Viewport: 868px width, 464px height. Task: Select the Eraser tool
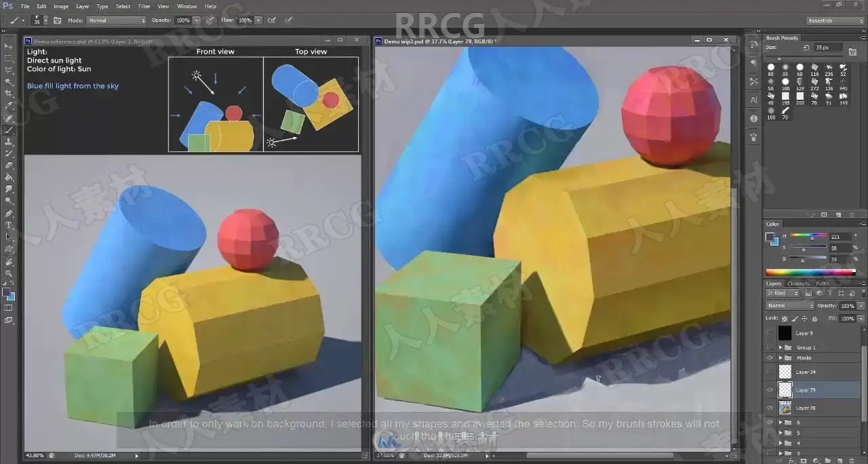coord(9,166)
